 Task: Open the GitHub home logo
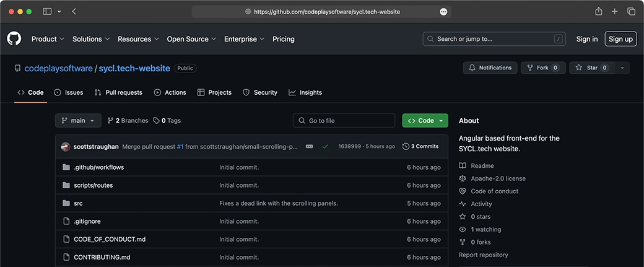coord(14,39)
